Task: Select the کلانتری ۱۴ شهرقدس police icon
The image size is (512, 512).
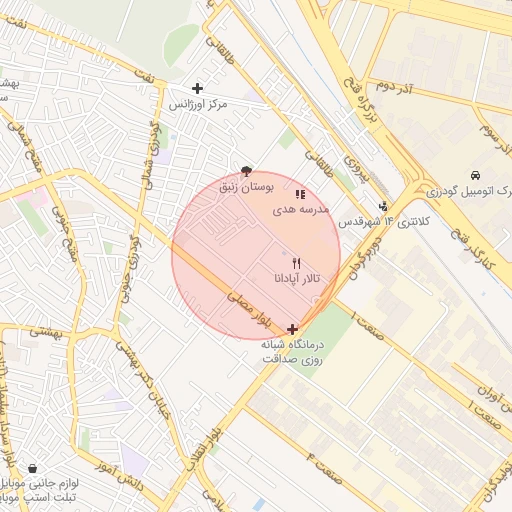Action: [x=383, y=207]
